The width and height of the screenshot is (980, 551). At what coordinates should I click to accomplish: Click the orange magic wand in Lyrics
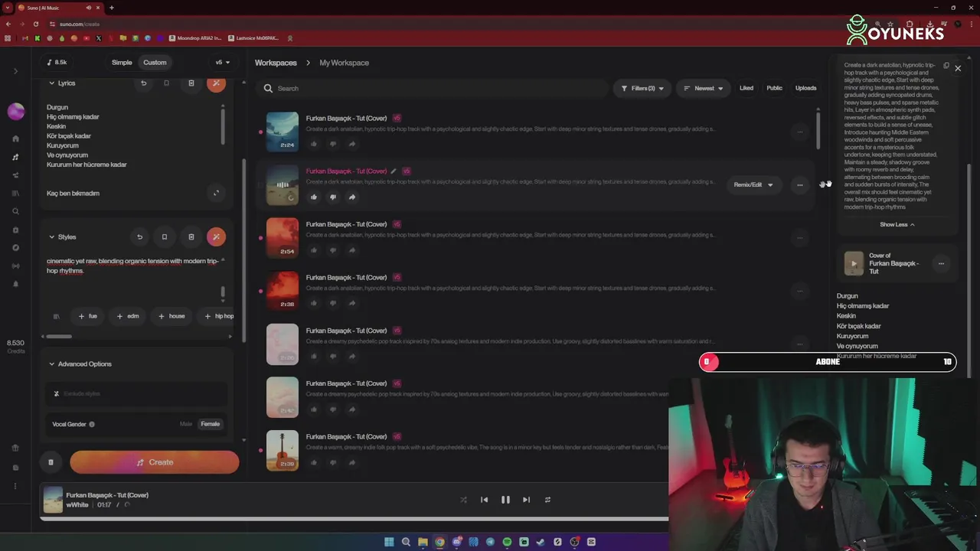[216, 83]
